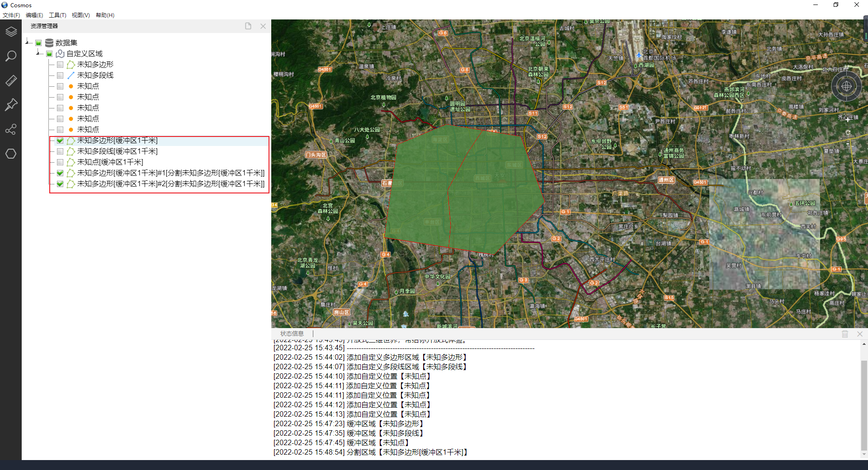Open the 文件(F) menu
868x470 pixels.
point(11,15)
